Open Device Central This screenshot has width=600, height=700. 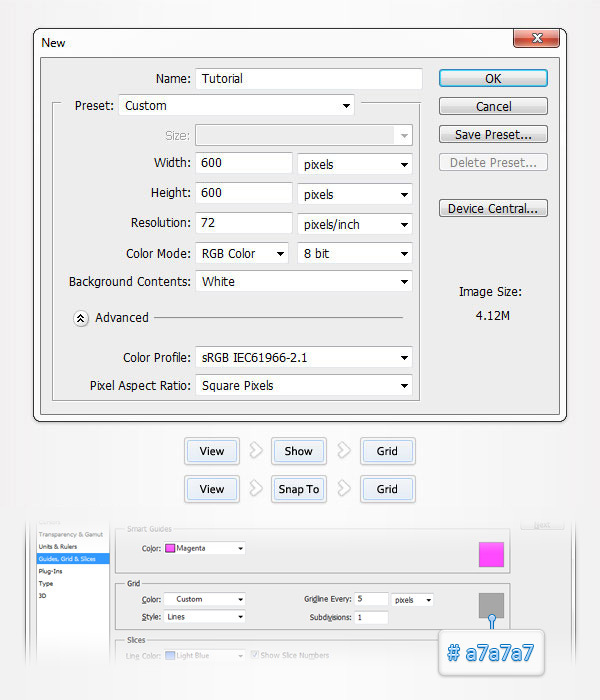click(x=493, y=209)
